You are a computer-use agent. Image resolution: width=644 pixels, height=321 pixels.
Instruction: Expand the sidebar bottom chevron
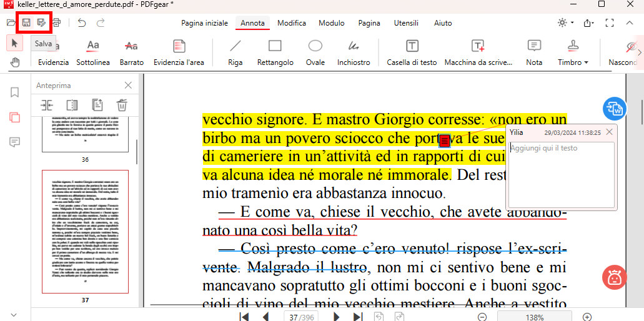pyautogui.click(x=14, y=315)
